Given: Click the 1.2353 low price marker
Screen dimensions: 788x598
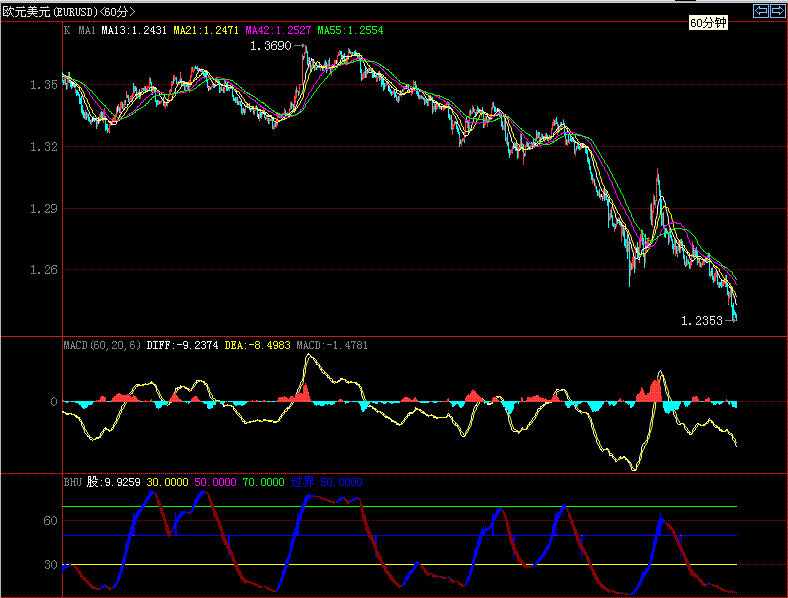Looking at the screenshot, I should pos(701,321).
